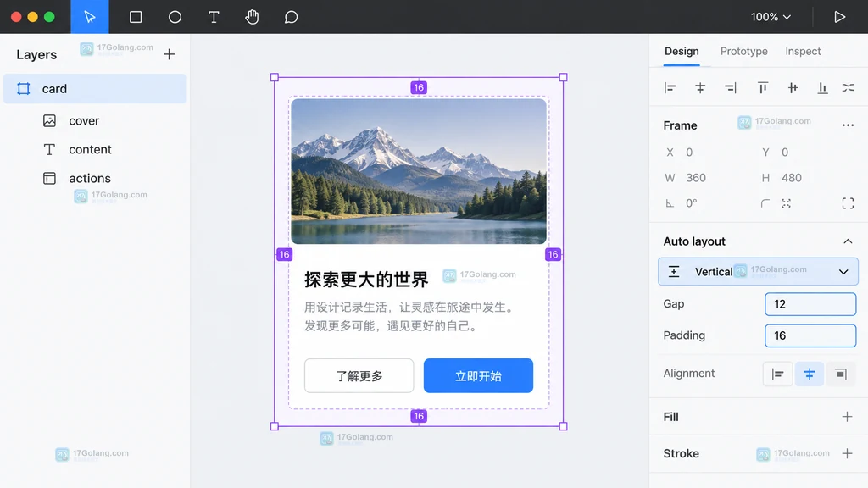Align selection vertical centers
The width and height of the screenshot is (868, 488).
tap(793, 87)
